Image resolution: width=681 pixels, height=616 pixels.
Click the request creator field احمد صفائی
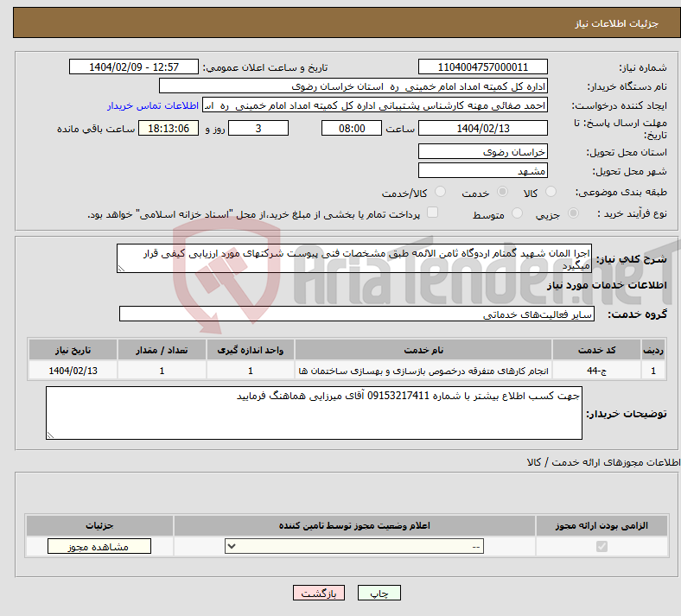click(375, 105)
